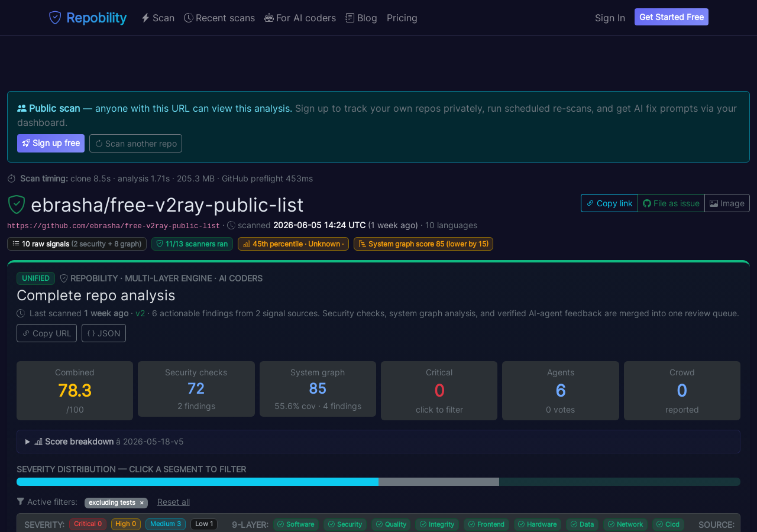Open the JSON export
The height and width of the screenshot is (532, 757).
click(103, 333)
